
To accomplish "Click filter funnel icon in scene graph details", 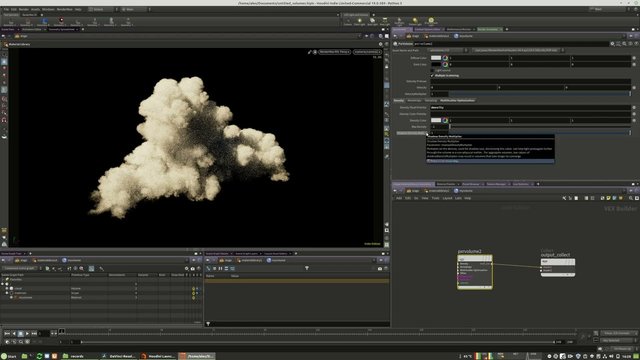I will 307,268.
